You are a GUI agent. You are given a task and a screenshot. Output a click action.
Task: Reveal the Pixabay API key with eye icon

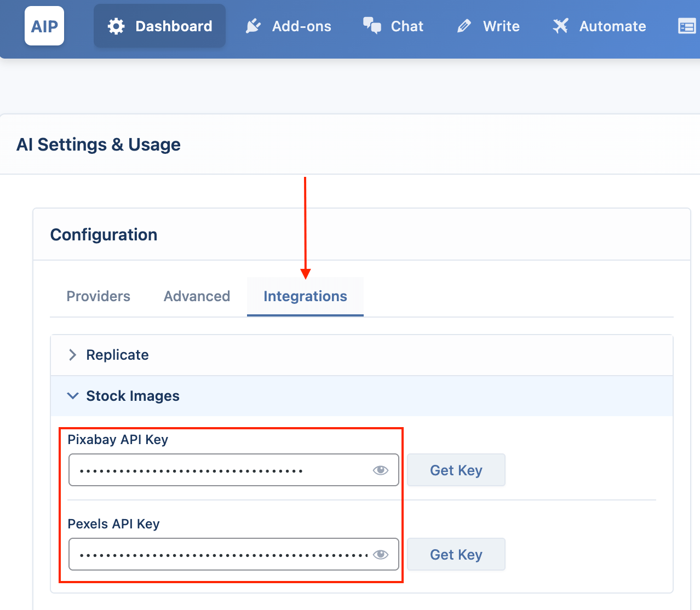[x=381, y=470]
